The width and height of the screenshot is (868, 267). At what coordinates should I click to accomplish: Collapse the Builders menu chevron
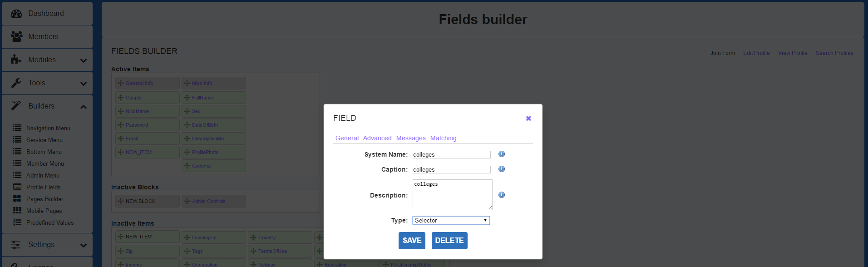[84, 107]
